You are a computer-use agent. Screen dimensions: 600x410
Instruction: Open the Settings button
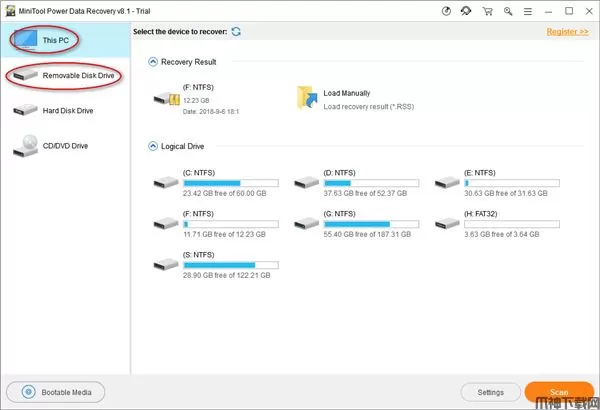coord(490,391)
